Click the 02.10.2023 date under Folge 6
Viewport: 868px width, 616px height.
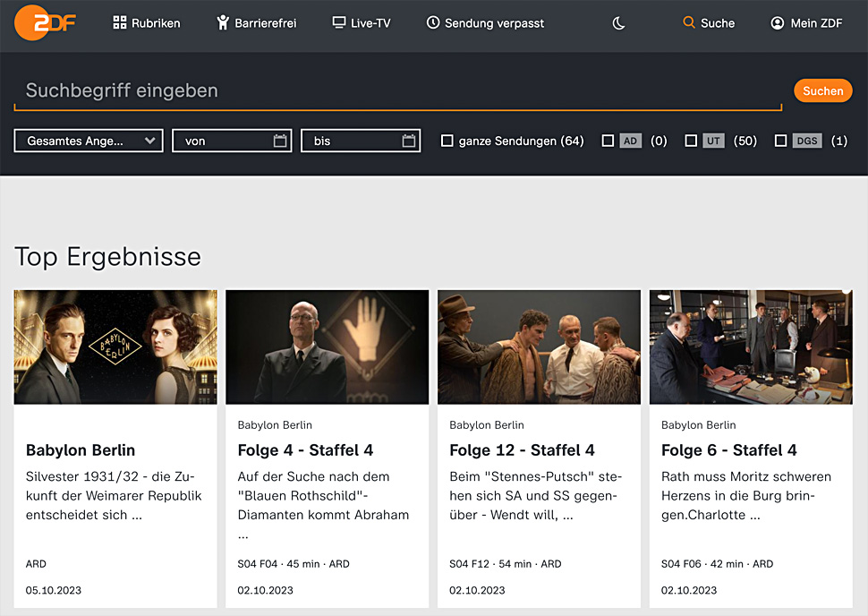coord(689,591)
